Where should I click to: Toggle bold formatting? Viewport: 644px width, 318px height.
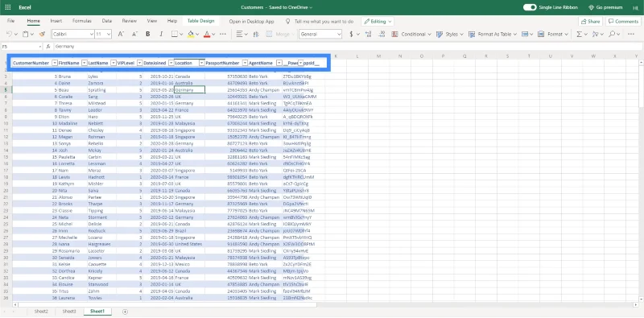(148, 34)
